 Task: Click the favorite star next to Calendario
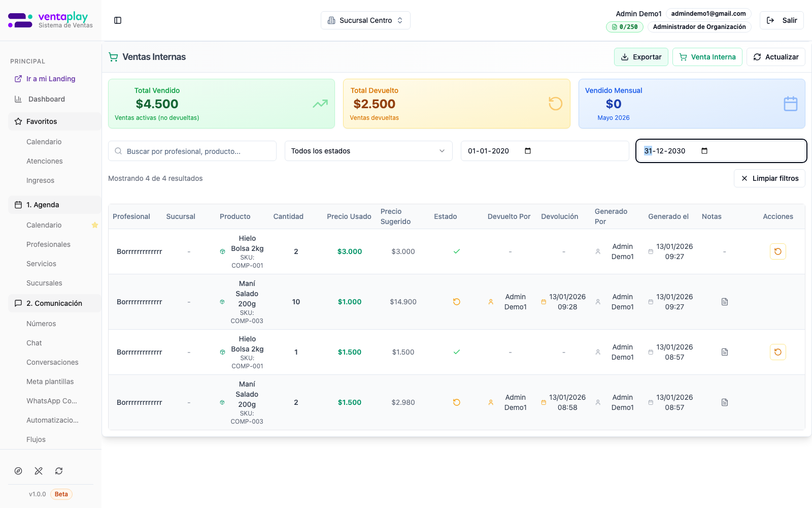pos(94,225)
